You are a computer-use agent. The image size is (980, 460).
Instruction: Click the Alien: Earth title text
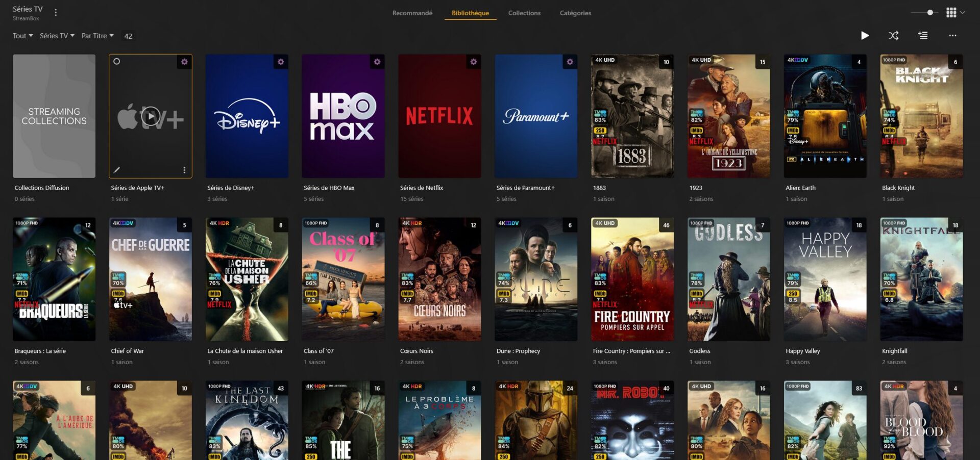(800, 188)
